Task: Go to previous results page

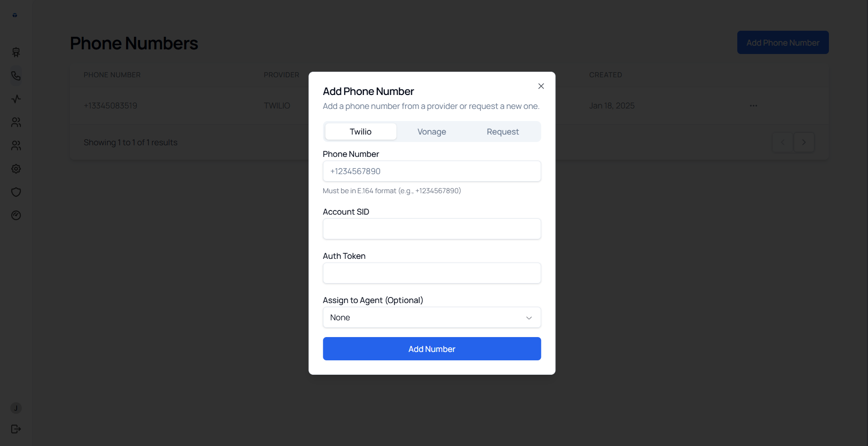Action: 782,142
